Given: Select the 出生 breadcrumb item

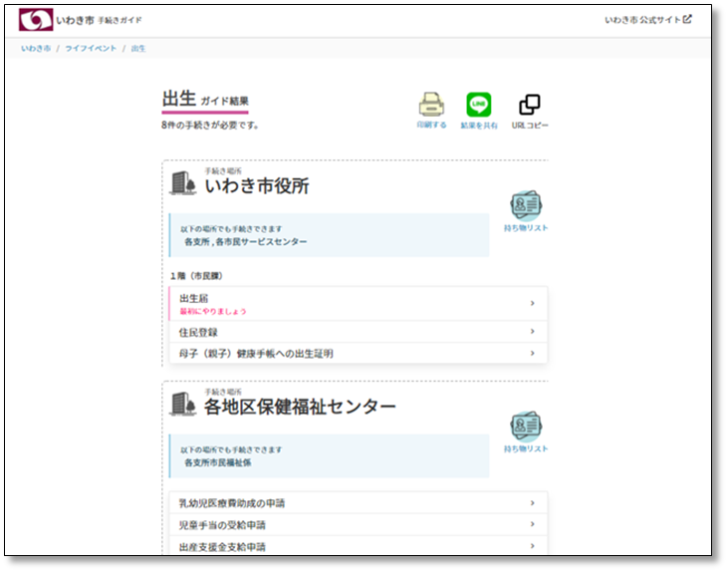Looking at the screenshot, I should pos(138,48).
